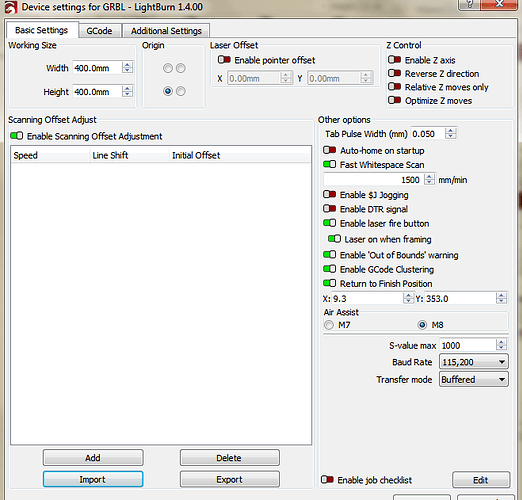Screen dimensions: 522x500
Task: Choose M7 air assist option
Action: click(x=329, y=325)
